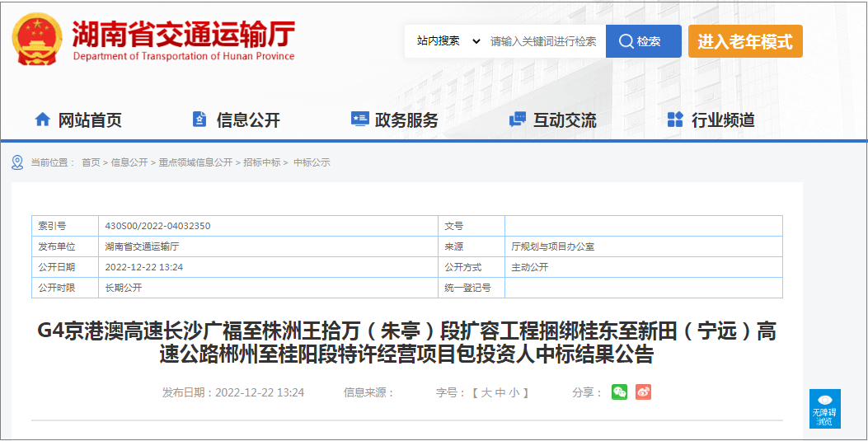Click the chat bubble icon beside 互动交流
The width and height of the screenshot is (868, 441).
tap(518, 120)
